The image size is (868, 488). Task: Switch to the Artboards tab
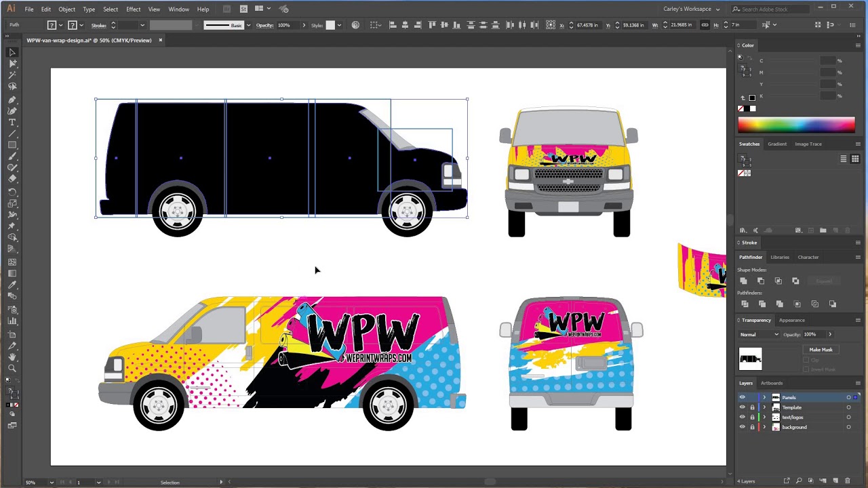772,384
